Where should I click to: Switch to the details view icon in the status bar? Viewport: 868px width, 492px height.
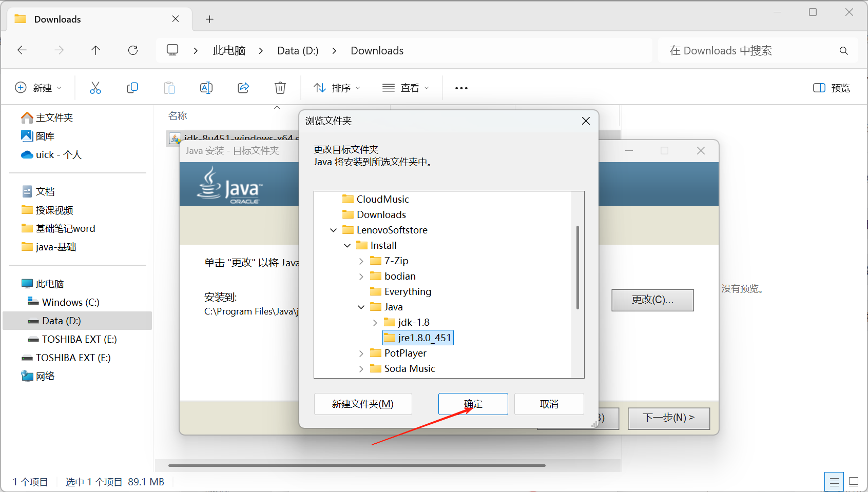pos(834,482)
